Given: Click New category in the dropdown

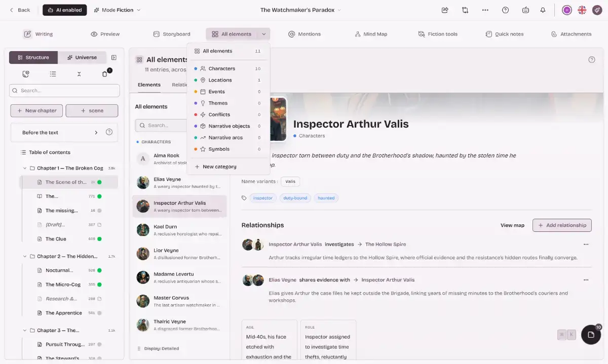Looking at the screenshot, I should tap(228, 167).
